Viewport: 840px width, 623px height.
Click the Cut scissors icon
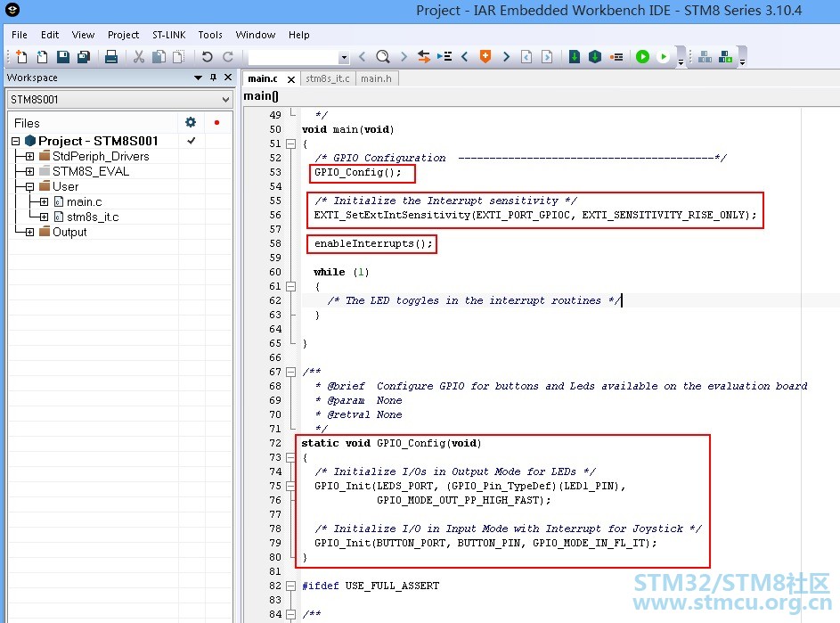(x=139, y=56)
